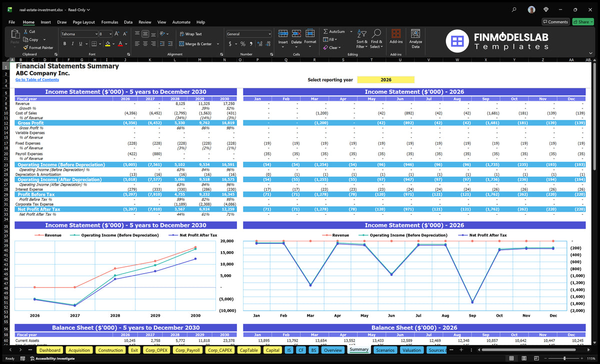Open the fill color dropdown arrow

pos(113,44)
